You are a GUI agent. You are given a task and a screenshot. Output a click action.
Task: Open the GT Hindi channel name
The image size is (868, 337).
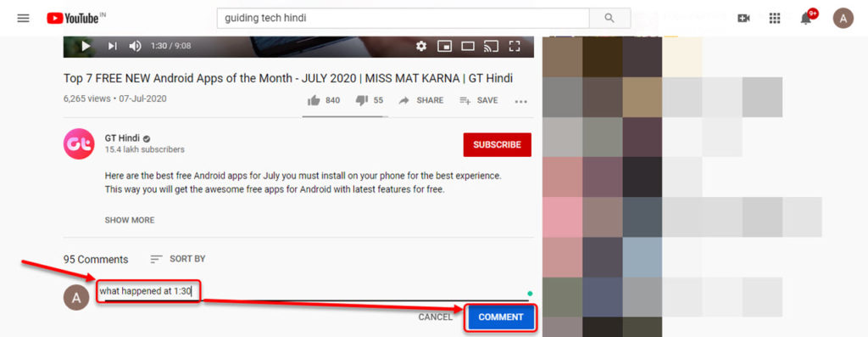click(x=122, y=138)
